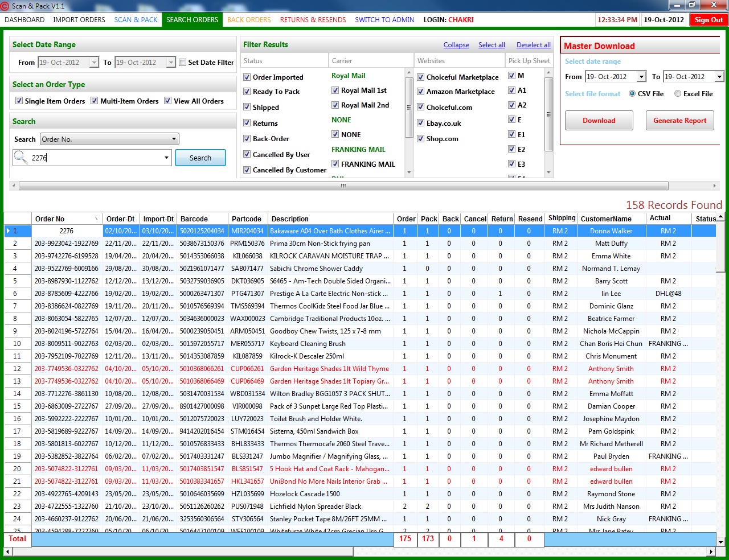The width and height of the screenshot is (729, 560).
Task: Click the Deselect all link
Action: click(x=533, y=45)
